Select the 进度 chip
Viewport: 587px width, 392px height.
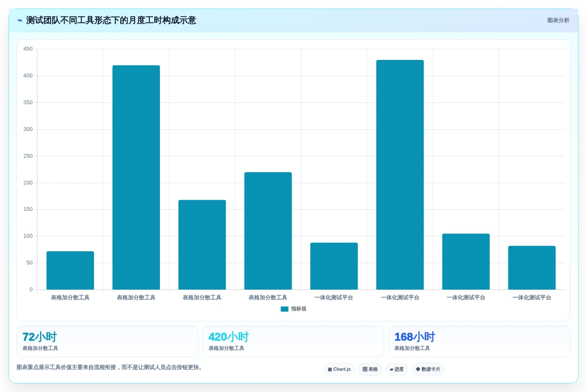point(397,369)
